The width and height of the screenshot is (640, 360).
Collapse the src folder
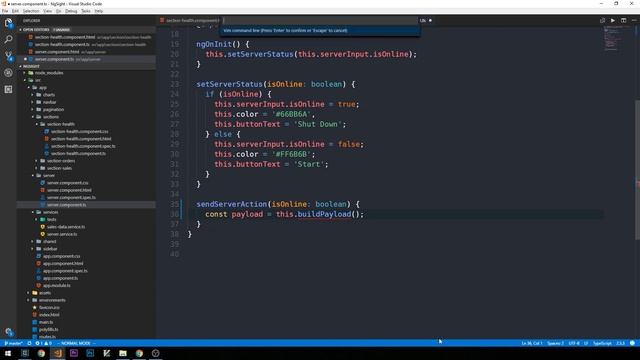click(x=25, y=80)
